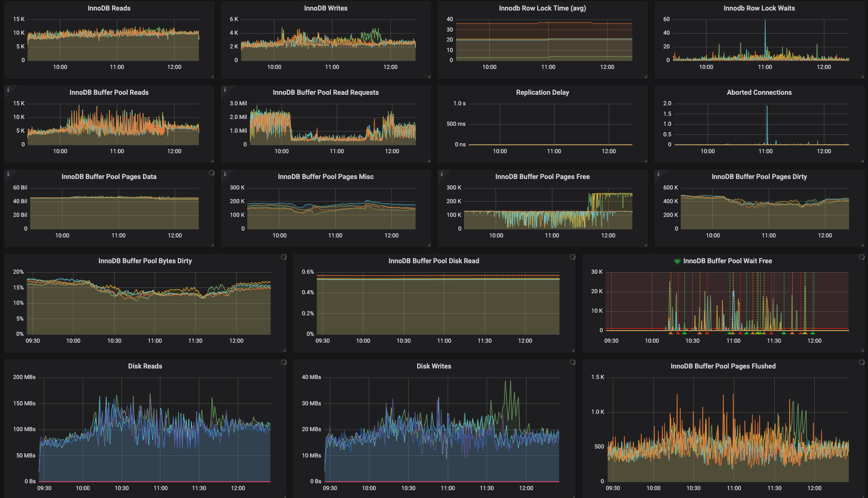Open InnoDB Buffer Pool Pages Data title menu

(109, 177)
